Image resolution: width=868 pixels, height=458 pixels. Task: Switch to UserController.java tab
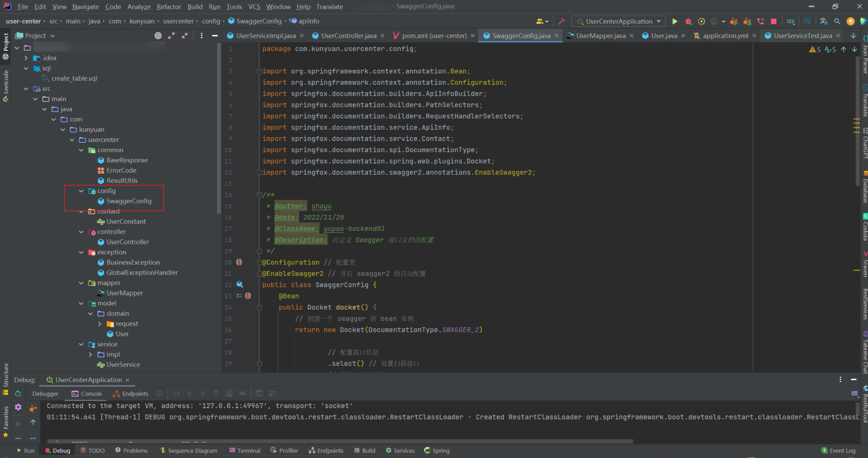(x=349, y=36)
